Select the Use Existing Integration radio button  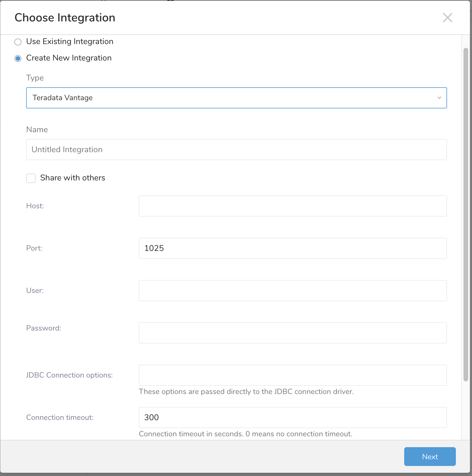point(18,42)
